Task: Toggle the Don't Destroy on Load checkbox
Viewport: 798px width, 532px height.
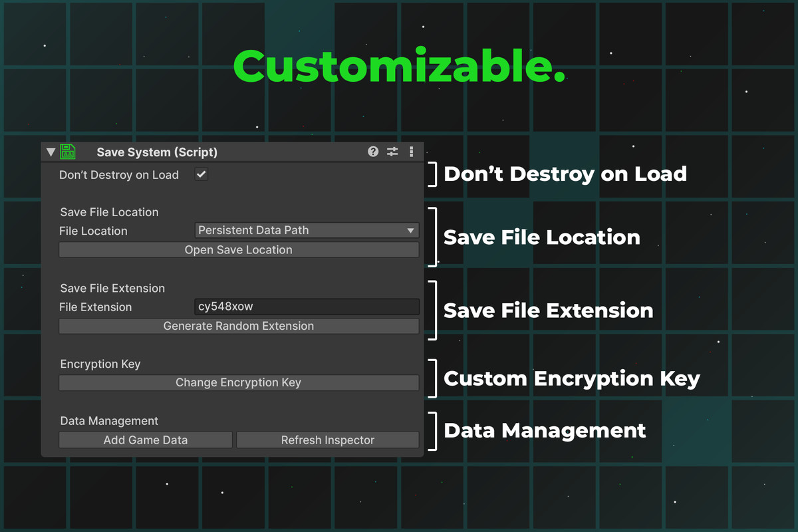Action: click(200, 174)
